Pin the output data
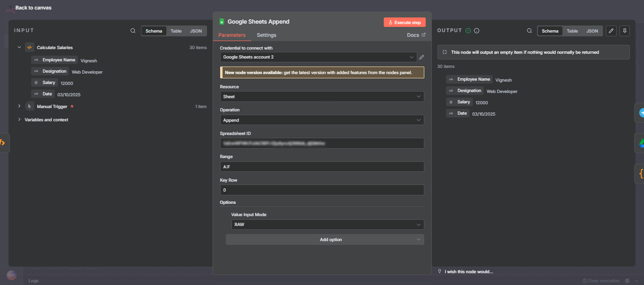Viewport: 644px width, 285px height. pyautogui.click(x=624, y=31)
